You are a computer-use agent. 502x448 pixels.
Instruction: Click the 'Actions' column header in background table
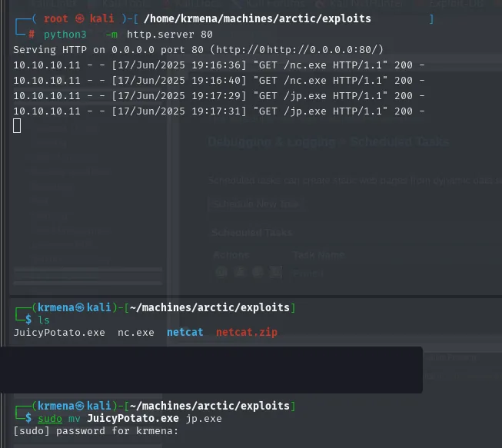231,255
